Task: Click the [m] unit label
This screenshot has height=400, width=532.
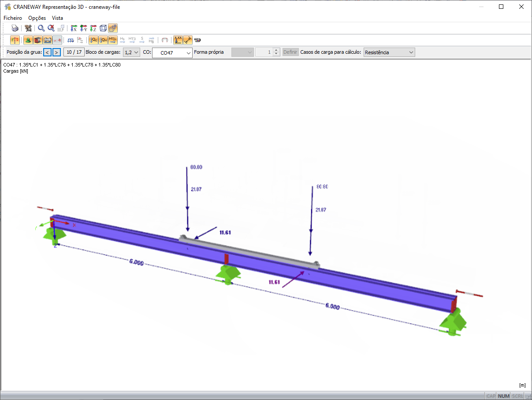Action: pyautogui.click(x=522, y=385)
